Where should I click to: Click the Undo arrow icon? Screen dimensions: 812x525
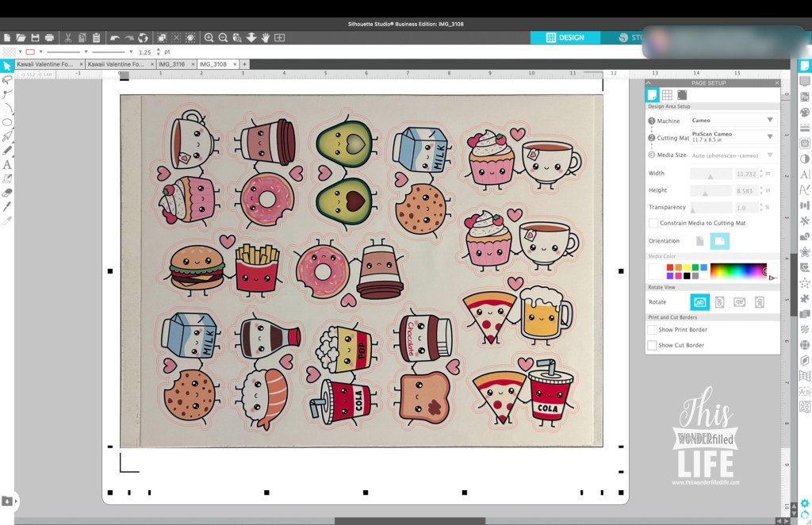pyautogui.click(x=114, y=37)
